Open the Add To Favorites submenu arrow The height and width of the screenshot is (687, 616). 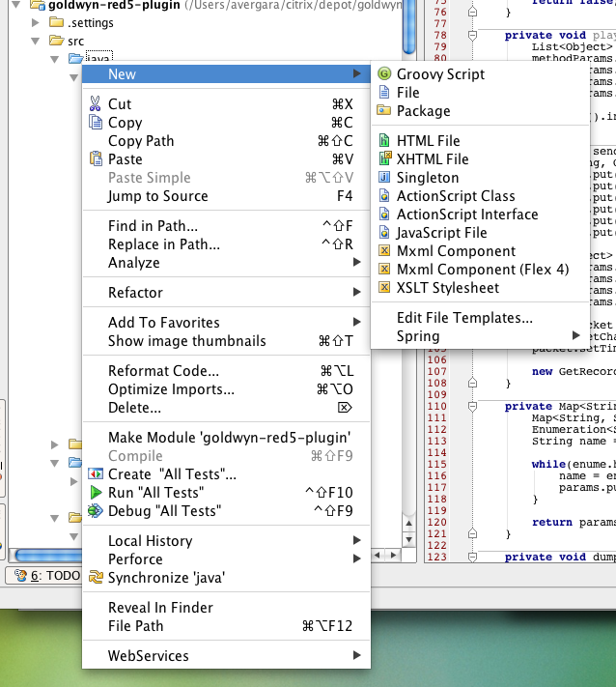(357, 322)
